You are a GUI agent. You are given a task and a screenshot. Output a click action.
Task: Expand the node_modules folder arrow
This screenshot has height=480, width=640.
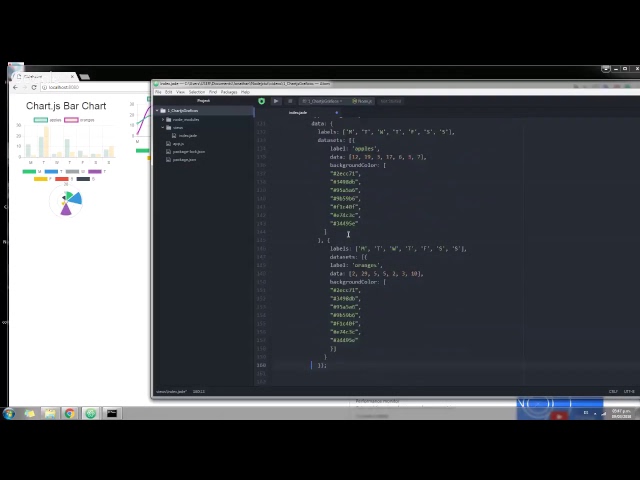(x=163, y=120)
